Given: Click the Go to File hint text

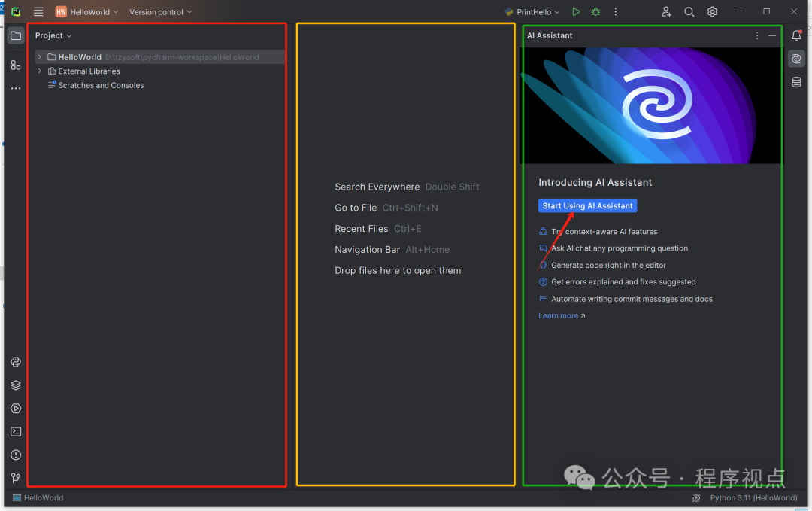Looking at the screenshot, I should click(x=356, y=208).
